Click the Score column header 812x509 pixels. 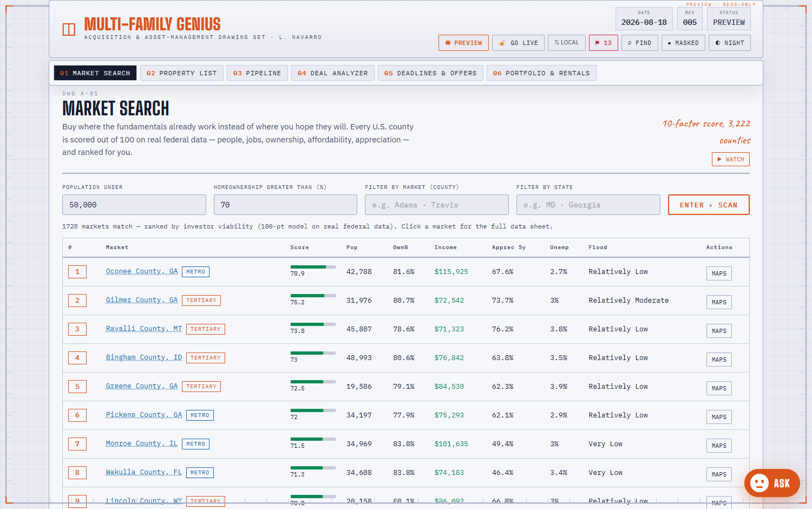click(x=299, y=247)
